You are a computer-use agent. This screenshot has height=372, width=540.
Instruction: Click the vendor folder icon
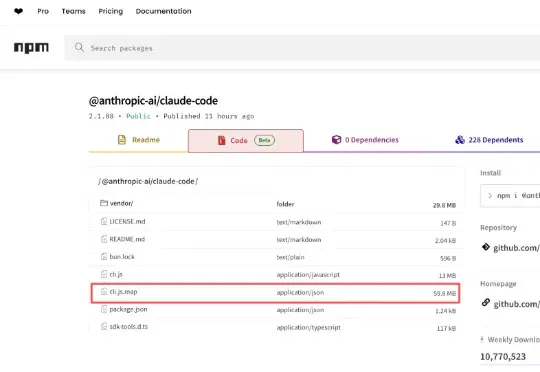pyautogui.click(x=104, y=203)
